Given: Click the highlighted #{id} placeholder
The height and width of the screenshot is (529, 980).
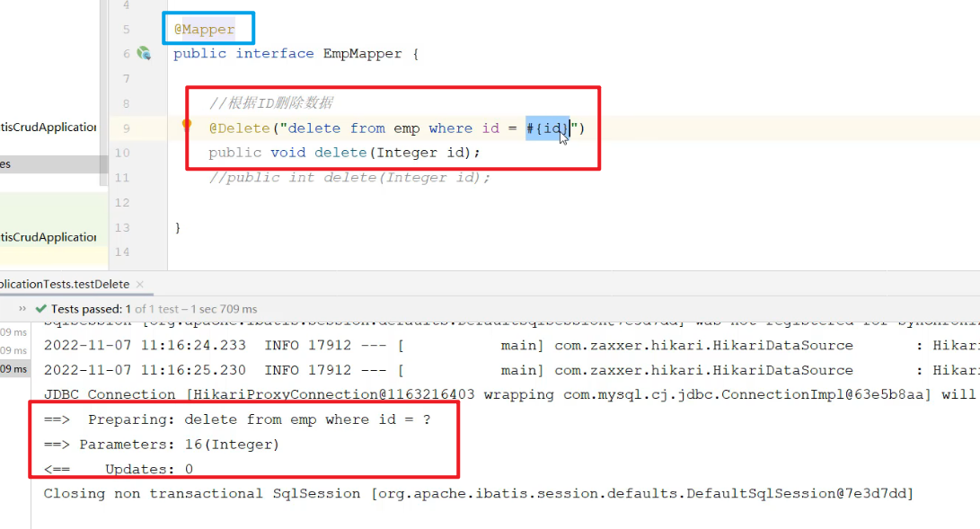Looking at the screenshot, I should pos(547,128).
